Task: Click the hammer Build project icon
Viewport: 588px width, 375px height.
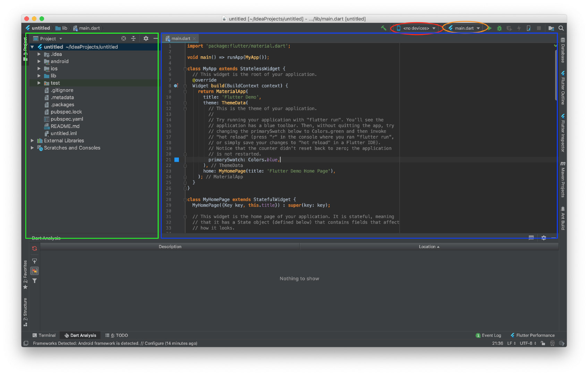Action: coord(384,28)
